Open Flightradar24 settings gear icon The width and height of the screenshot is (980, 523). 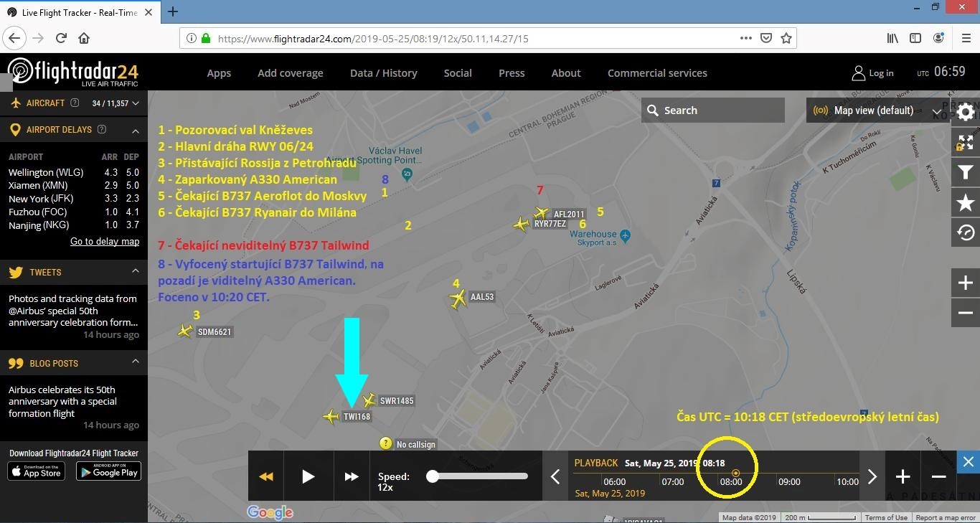pyautogui.click(x=965, y=112)
